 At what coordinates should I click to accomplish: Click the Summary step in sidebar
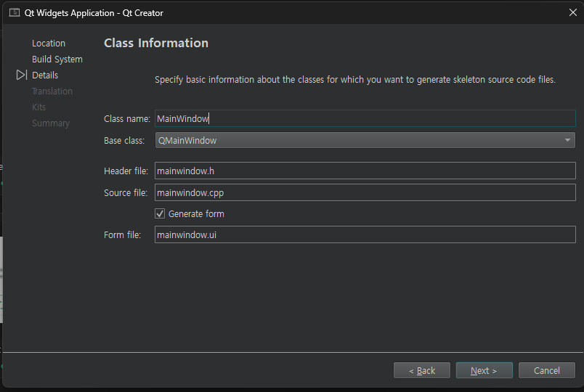point(51,123)
